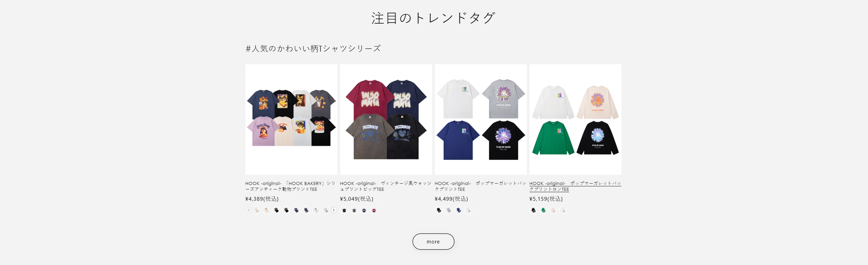Viewport: 868px width, 265px height.
Task: Open the Pop Marguerite long-sleeve tee title link
Action: (575, 186)
